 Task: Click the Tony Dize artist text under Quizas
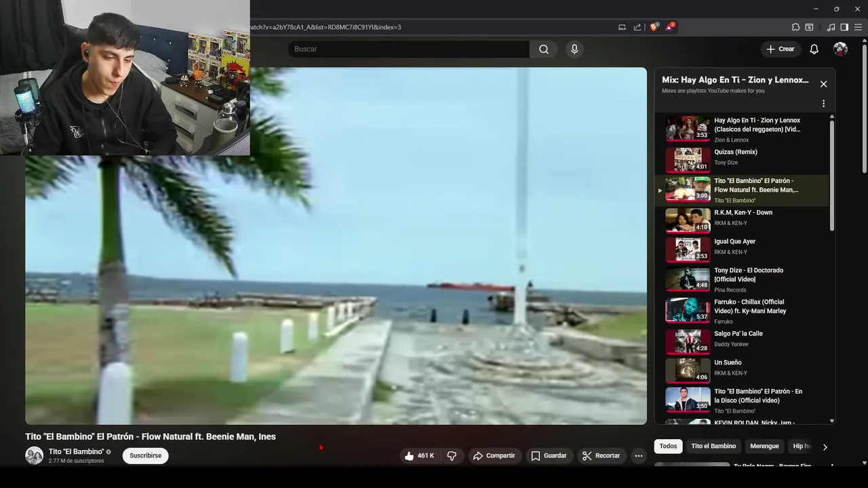(x=726, y=163)
